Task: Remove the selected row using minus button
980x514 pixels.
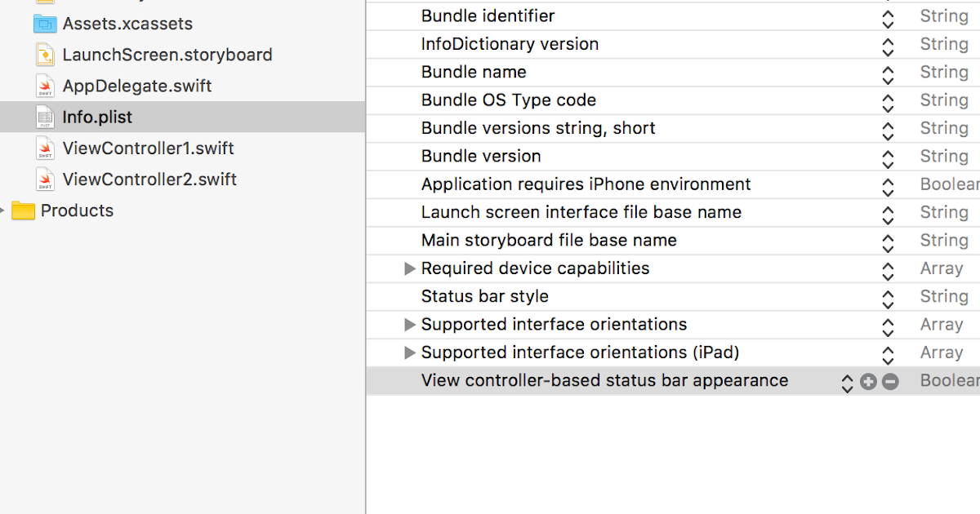Action: pos(889,381)
